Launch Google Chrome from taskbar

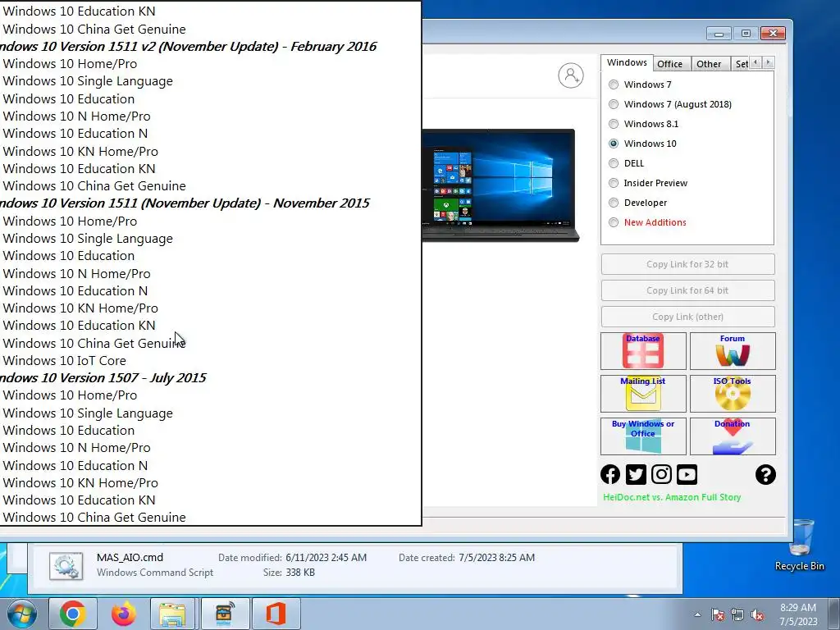coord(73,614)
